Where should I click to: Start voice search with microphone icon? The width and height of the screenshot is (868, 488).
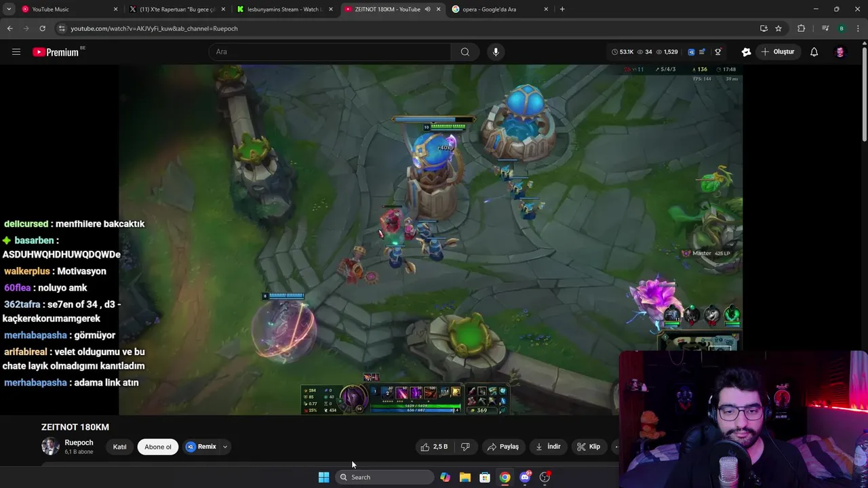pyautogui.click(x=496, y=52)
